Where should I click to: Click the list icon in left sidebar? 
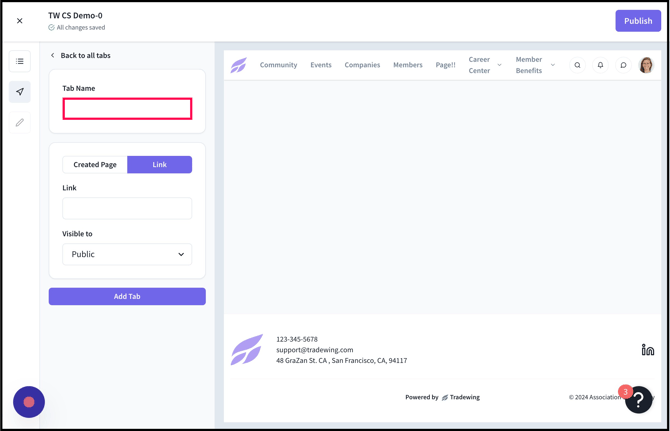coord(20,61)
